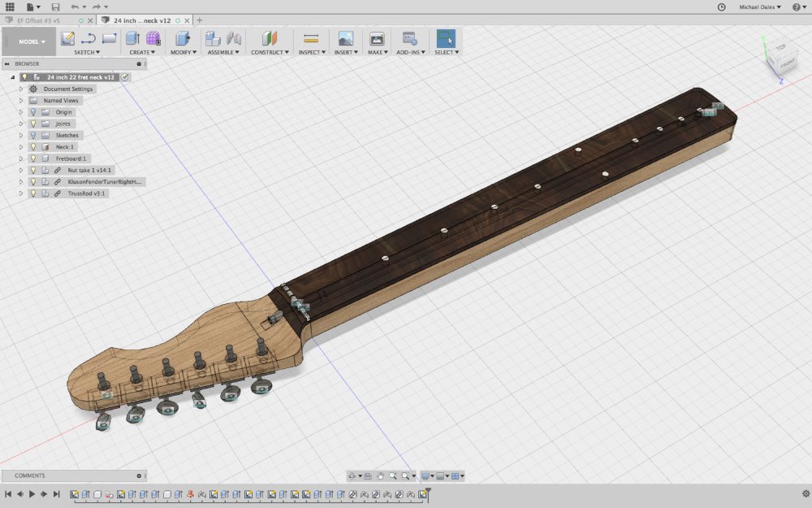Open the CREATE menu
This screenshot has height=508, width=812.
point(142,52)
